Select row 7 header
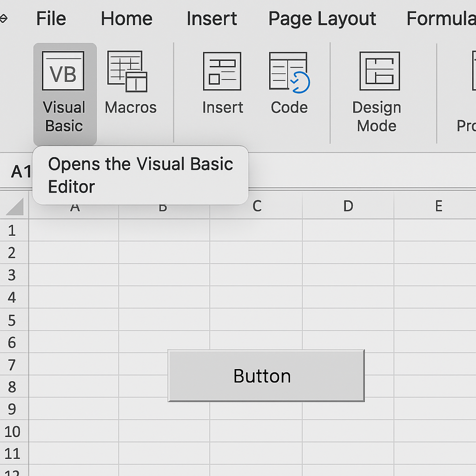The width and height of the screenshot is (476, 476). tap(14, 364)
